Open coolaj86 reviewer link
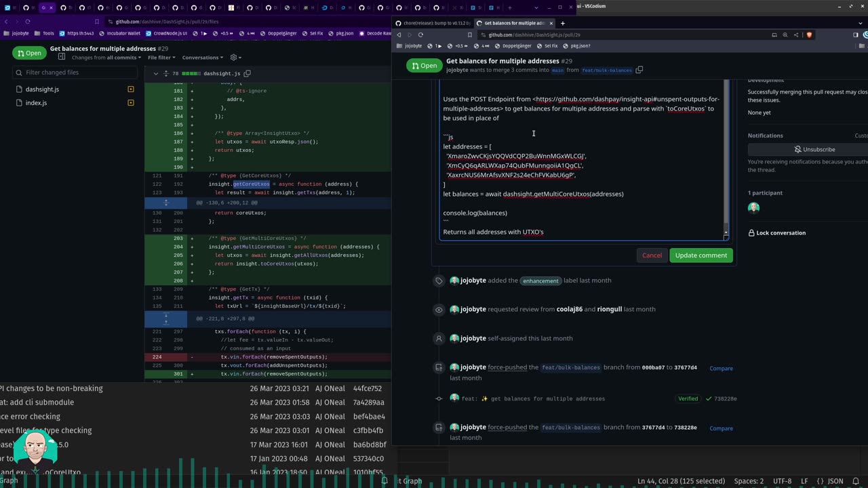Image resolution: width=868 pixels, height=488 pixels. pos(570,309)
